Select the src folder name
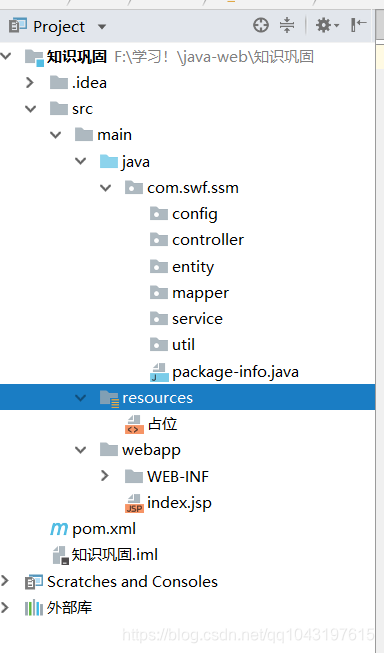 pos(82,109)
